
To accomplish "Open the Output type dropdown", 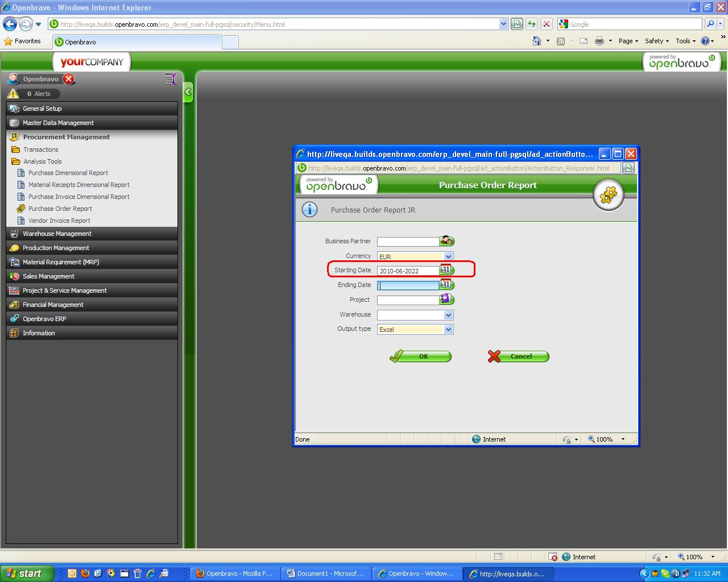I will click(x=448, y=330).
